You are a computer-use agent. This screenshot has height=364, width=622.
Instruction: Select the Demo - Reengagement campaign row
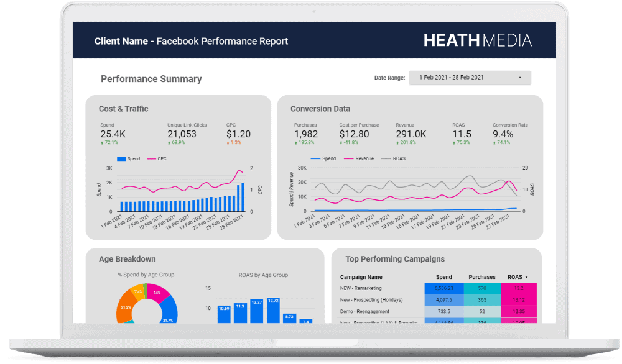pos(365,311)
